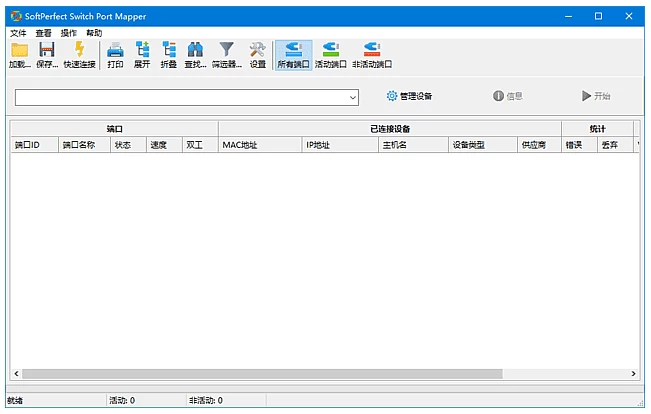Click the 打印 (Print) printer icon
Viewport: 651px width, 414px height.
point(115,50)
